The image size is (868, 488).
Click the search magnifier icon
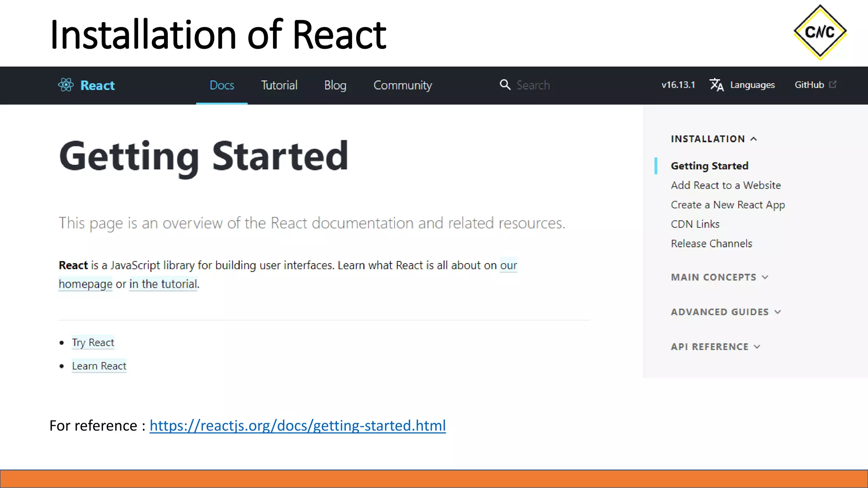point(505,85)
